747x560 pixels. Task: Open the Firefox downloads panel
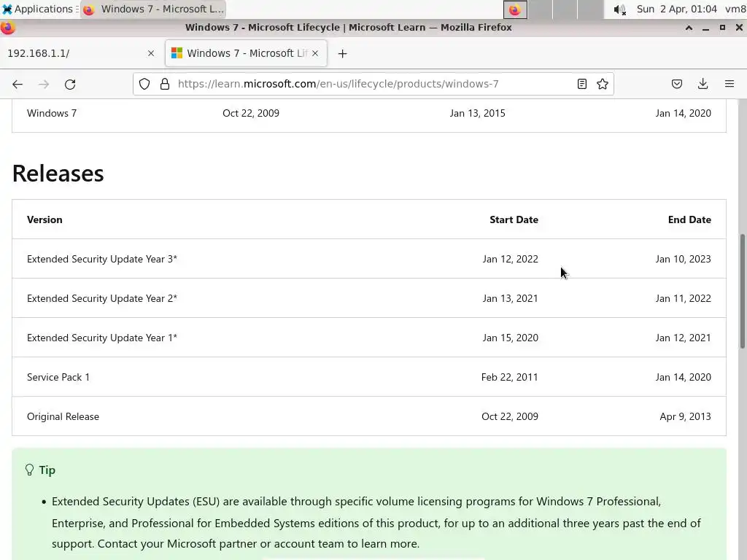[x=703, y=85]
